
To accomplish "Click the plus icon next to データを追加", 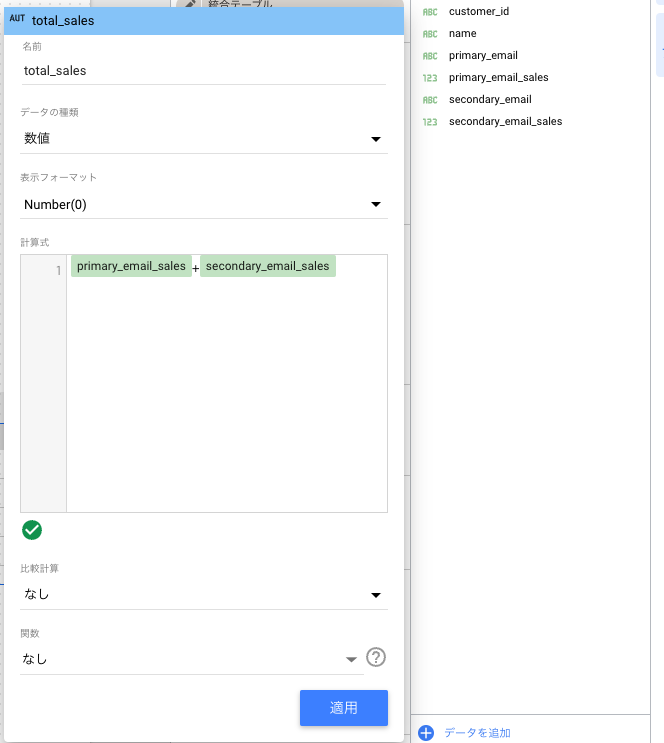I will point(426,732).
